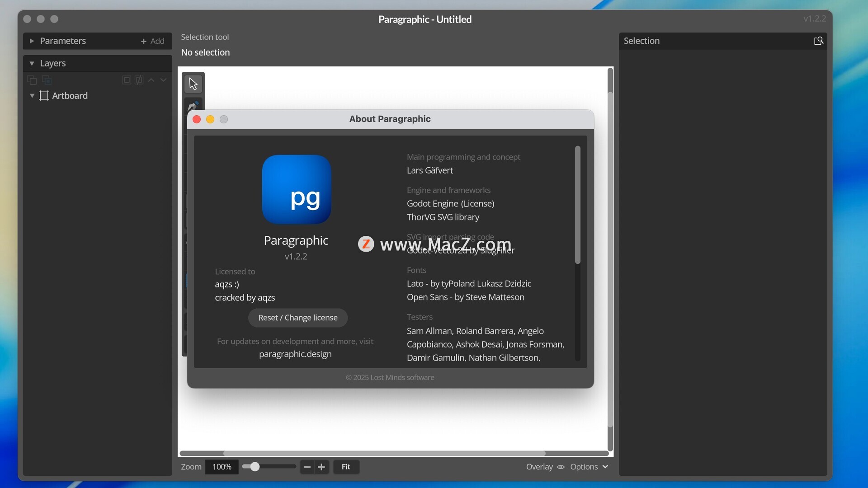Click the v1.2.2 label in title bar
This screenshot has width=868, height=488.
tap(815, 19)
